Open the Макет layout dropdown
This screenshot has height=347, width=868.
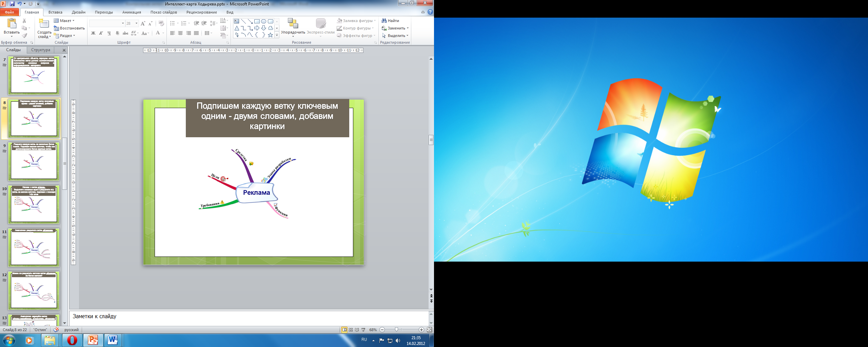(64, 21)
